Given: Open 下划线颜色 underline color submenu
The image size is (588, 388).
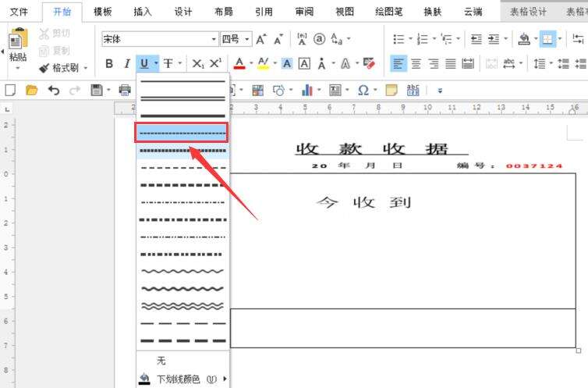Looking at the screenshot, I should [182, 379].
